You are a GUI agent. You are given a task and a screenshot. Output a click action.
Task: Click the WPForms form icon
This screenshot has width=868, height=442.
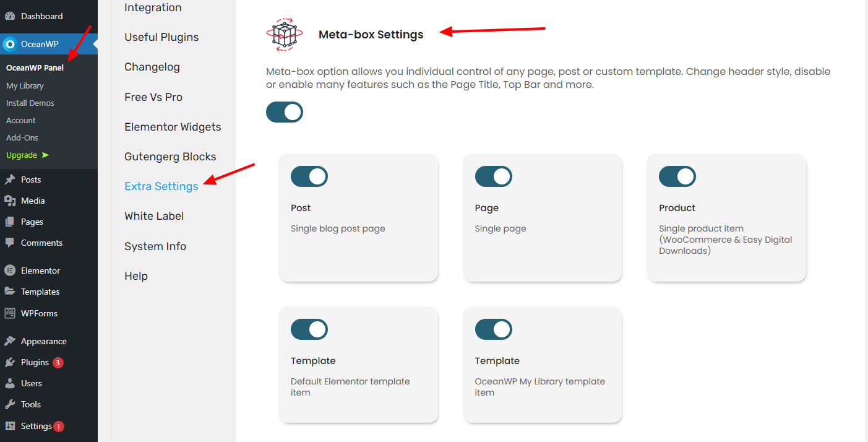point(10,313)
